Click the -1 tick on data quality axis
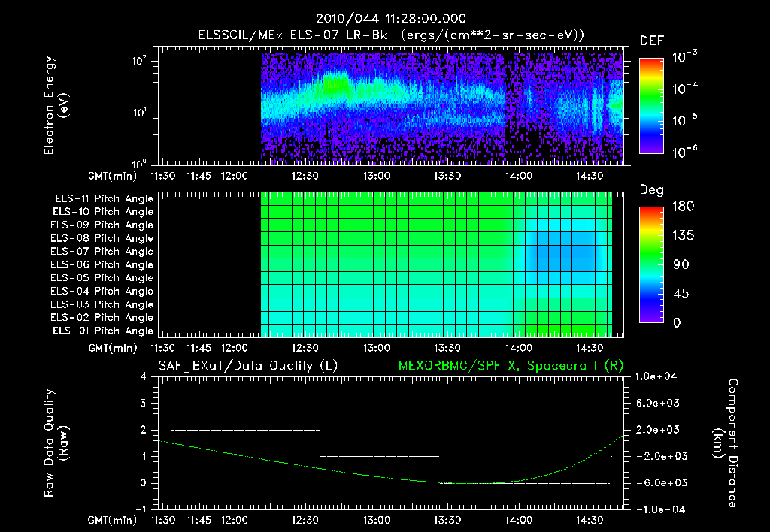770x532 pixels. click(x=141, y=509)
